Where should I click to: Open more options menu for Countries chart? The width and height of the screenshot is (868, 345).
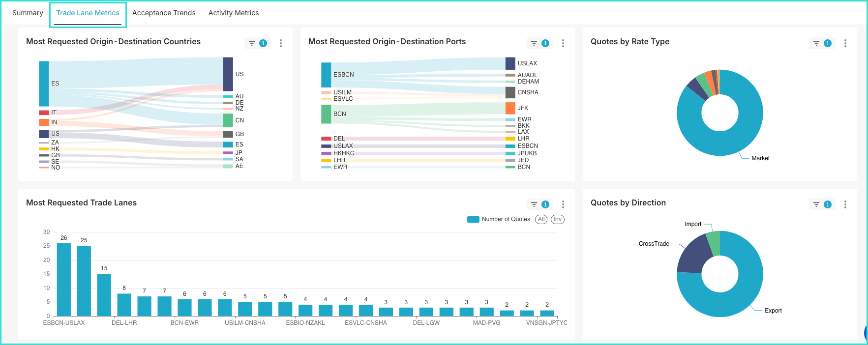pos(281,43)
